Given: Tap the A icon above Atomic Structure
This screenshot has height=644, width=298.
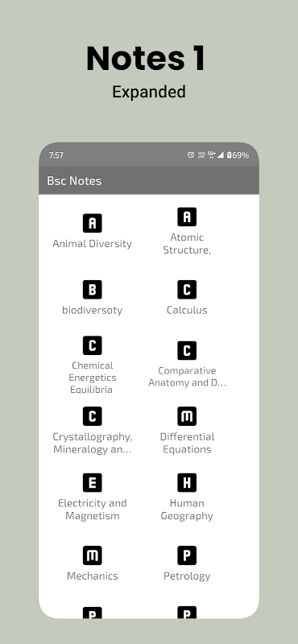Looking at the screenshot, I should click(x=187, y=217).
